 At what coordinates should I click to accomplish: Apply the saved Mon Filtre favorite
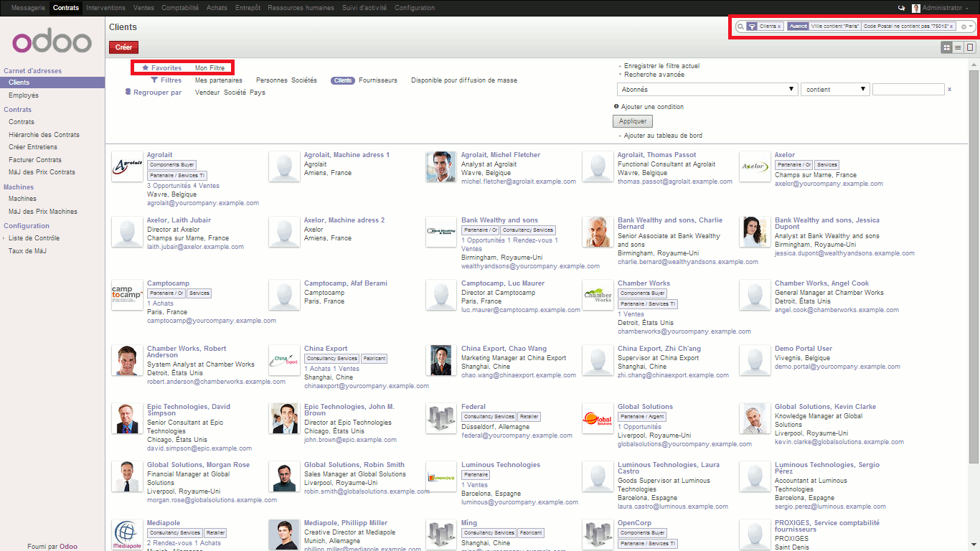pyautogui.click(x=209, y=68)
